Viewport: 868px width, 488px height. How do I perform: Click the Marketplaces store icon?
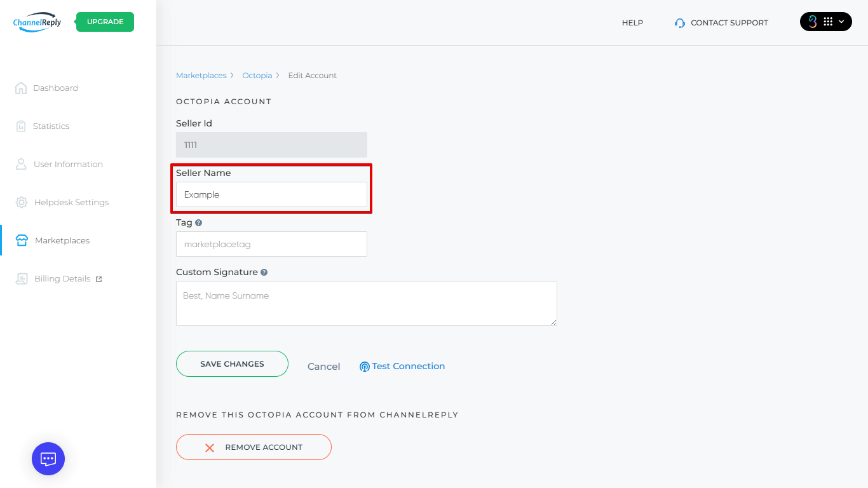tap(22, 240)
